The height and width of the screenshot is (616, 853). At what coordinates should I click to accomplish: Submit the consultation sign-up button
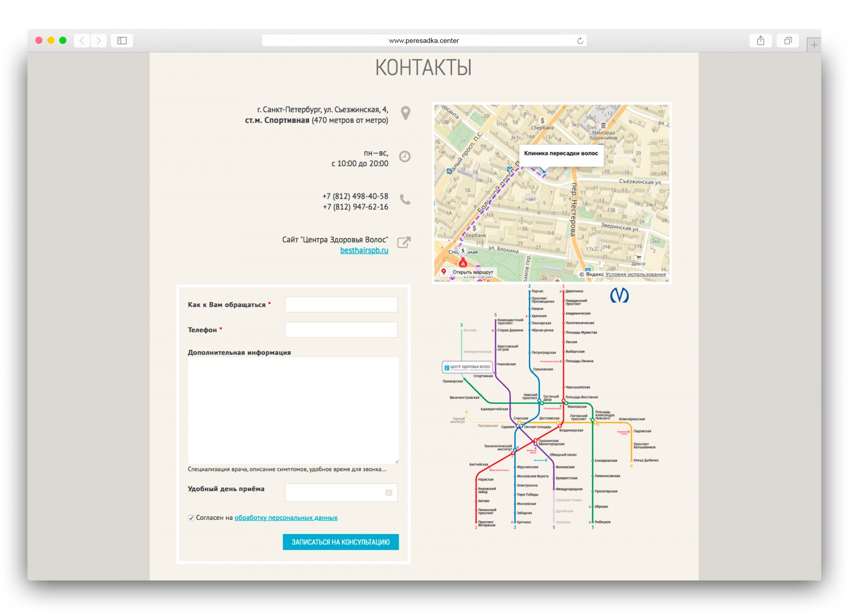(x=341, y=542)
